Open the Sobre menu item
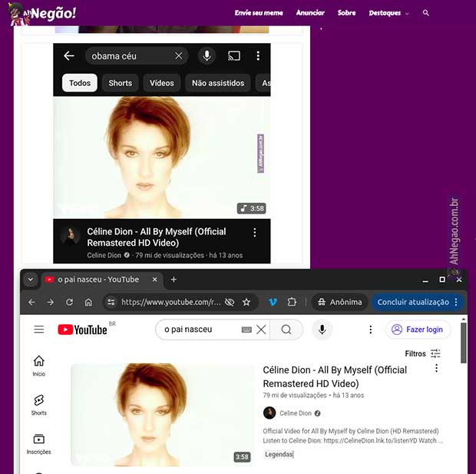 (346, 13)
